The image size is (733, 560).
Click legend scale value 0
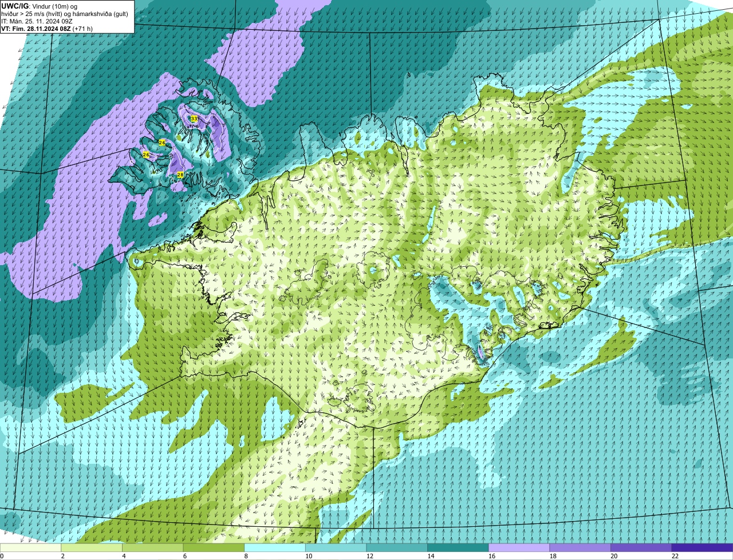(2, 556)
